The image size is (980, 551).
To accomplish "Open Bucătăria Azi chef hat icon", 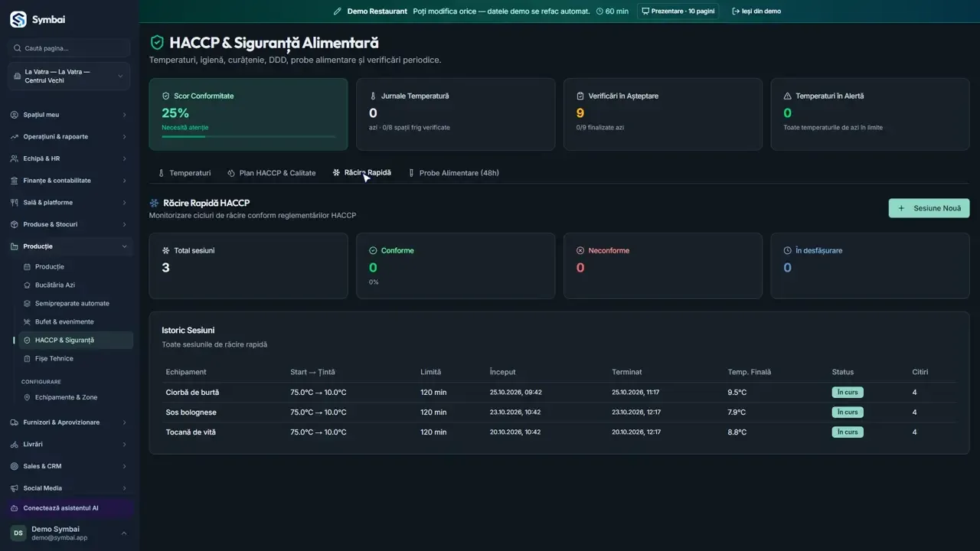I will (x=28, y=285).
